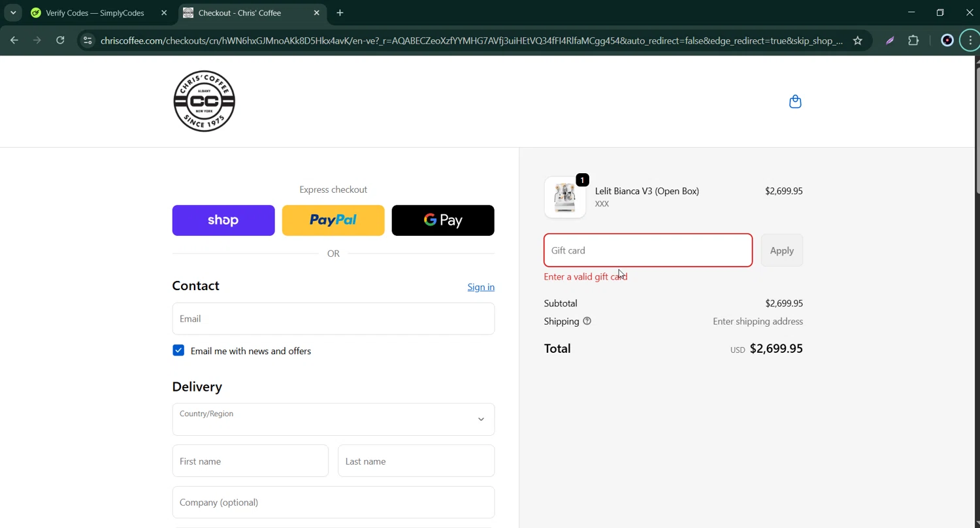Click the Subtotal label

[561, 303]
